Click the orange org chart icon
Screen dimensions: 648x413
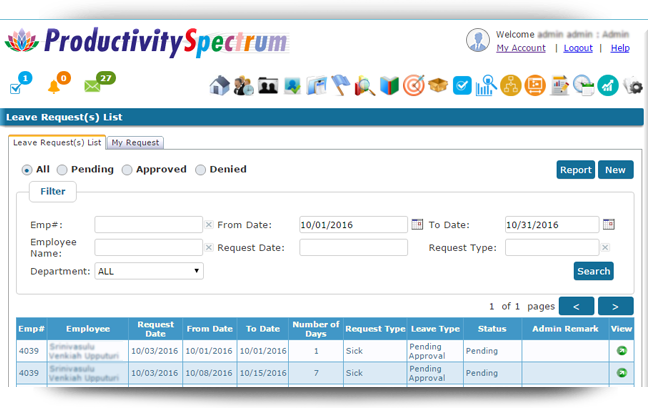click(510, 86)
